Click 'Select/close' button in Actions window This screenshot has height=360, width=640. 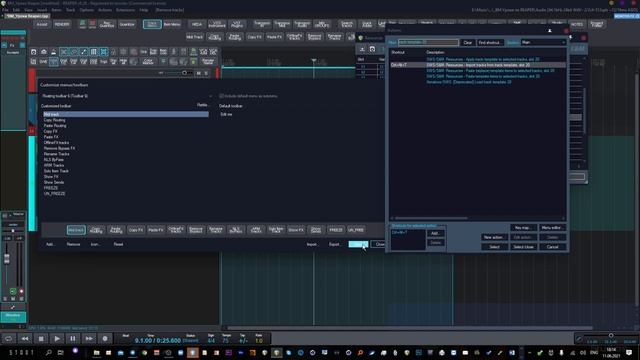click(523, 247)
